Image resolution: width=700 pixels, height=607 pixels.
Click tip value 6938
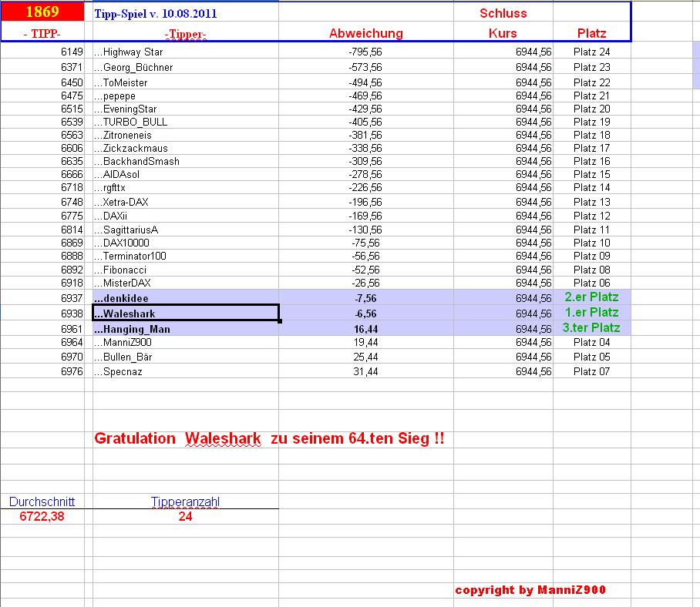point(72,314)
